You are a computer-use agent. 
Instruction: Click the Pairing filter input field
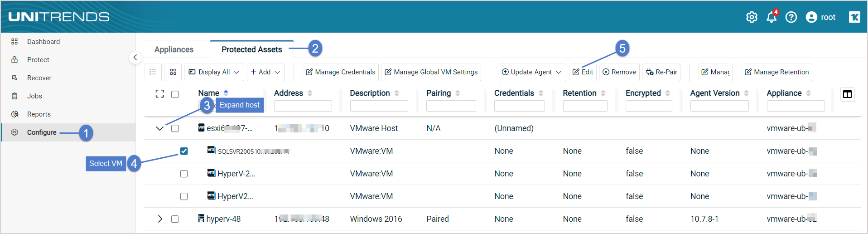[451, 106]
